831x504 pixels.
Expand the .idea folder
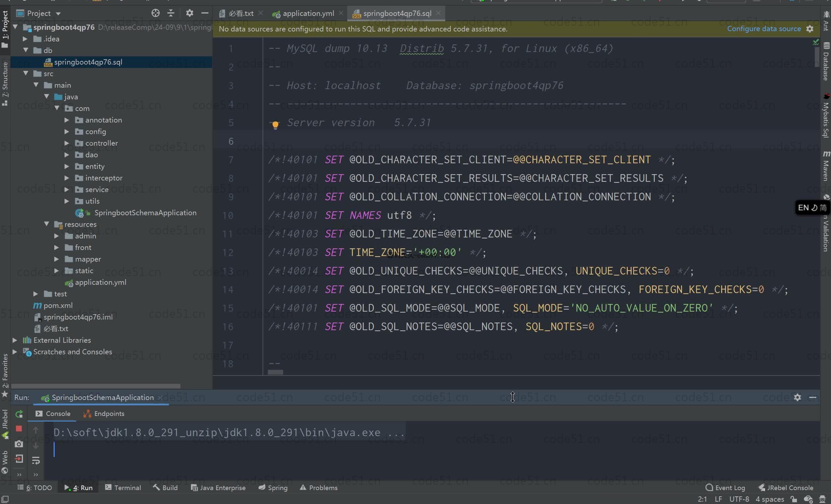point(25,39)
